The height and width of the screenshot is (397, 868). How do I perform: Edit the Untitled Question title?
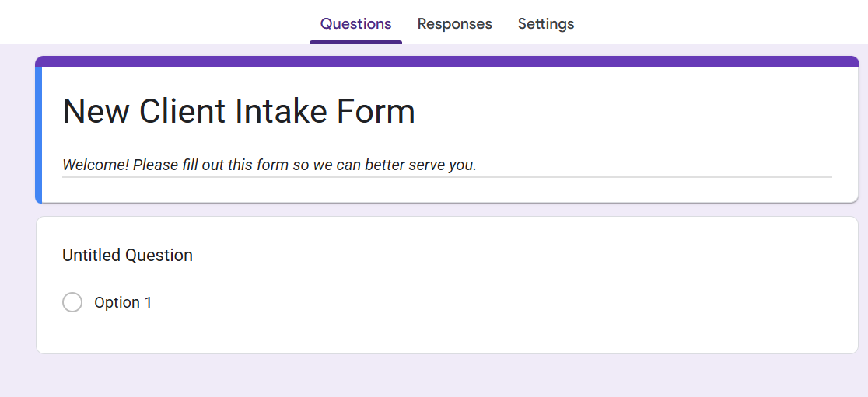pyautogui.click(x=128, y=255)
